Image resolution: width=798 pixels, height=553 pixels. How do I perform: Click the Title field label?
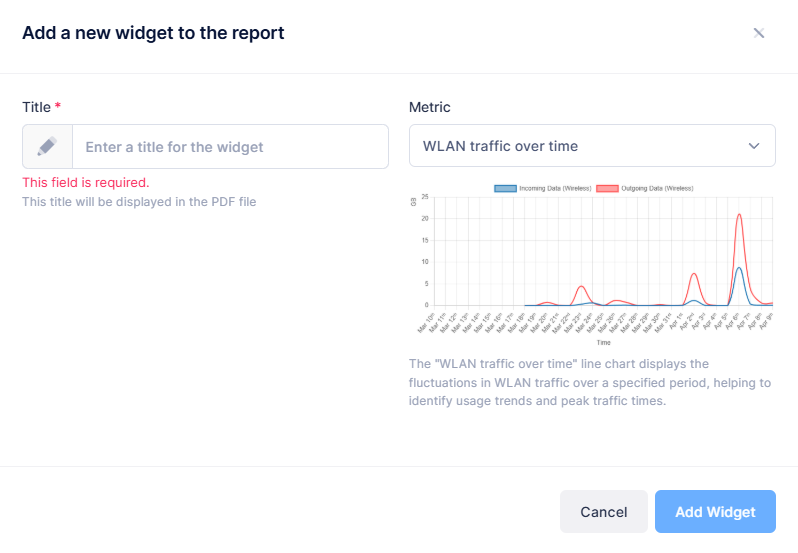36,107
